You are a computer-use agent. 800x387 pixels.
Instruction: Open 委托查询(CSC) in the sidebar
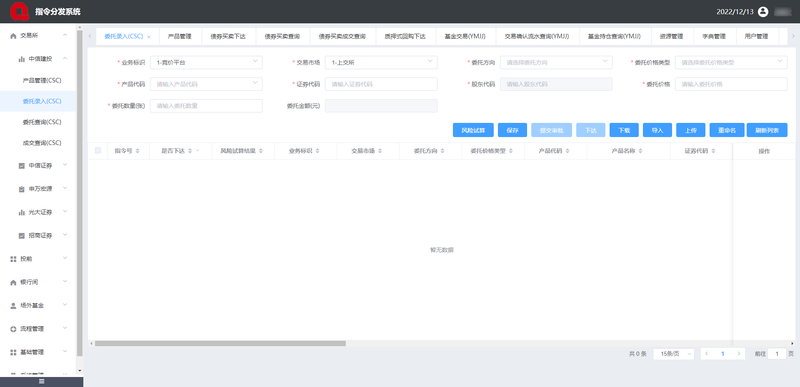[42, 122]
